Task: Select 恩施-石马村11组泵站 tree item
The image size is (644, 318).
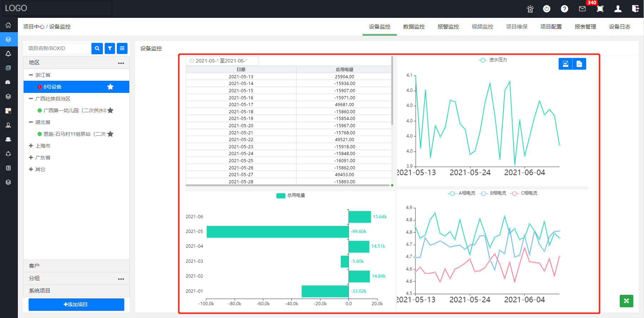Action: (75, 134)
